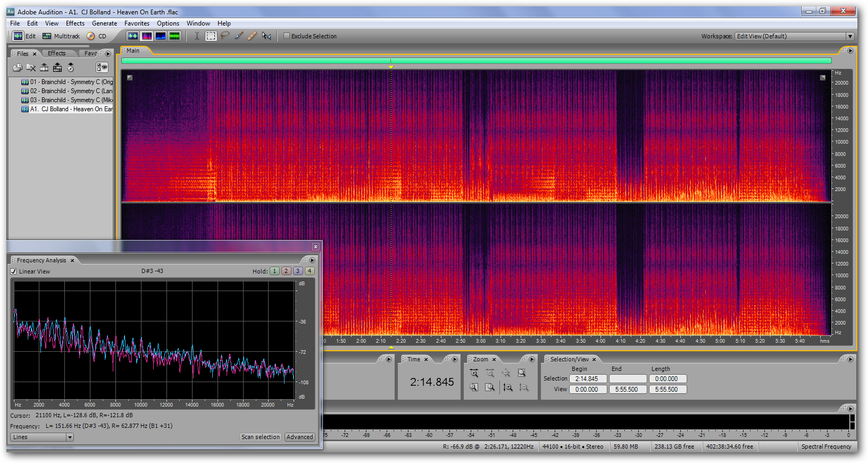Screen dimensions: 868x463
Task: Switch to Multitrack view
Action: click(61, 36)
